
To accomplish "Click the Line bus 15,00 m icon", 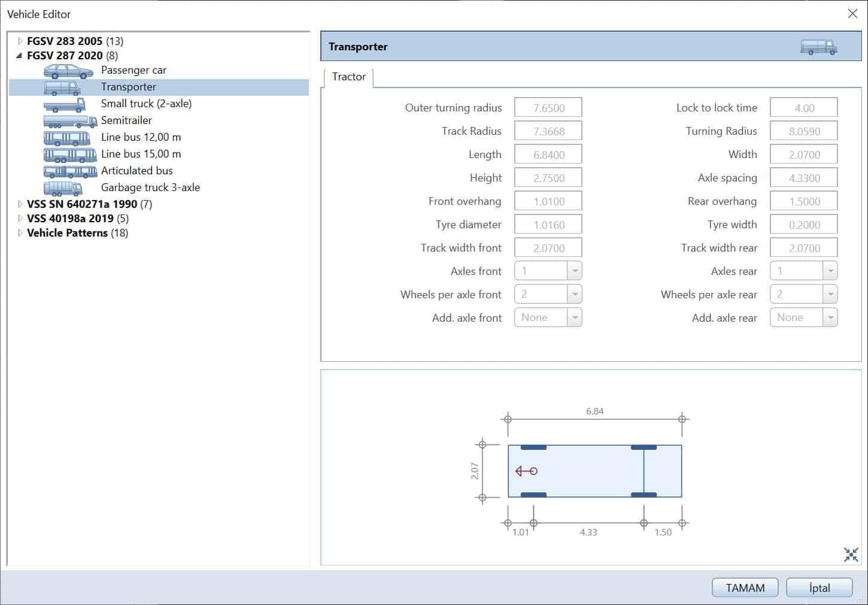I will pyautogui.click(x=70, y=155).
